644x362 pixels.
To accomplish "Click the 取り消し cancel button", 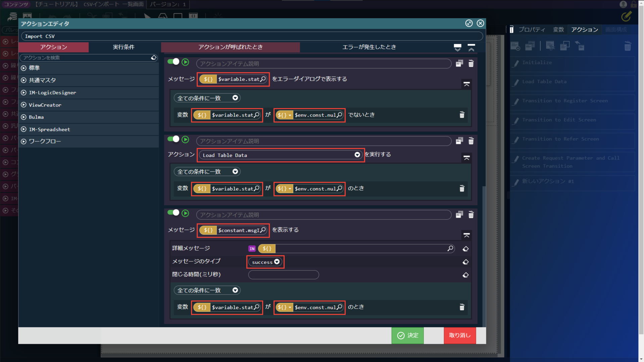I will click(460, 336).
